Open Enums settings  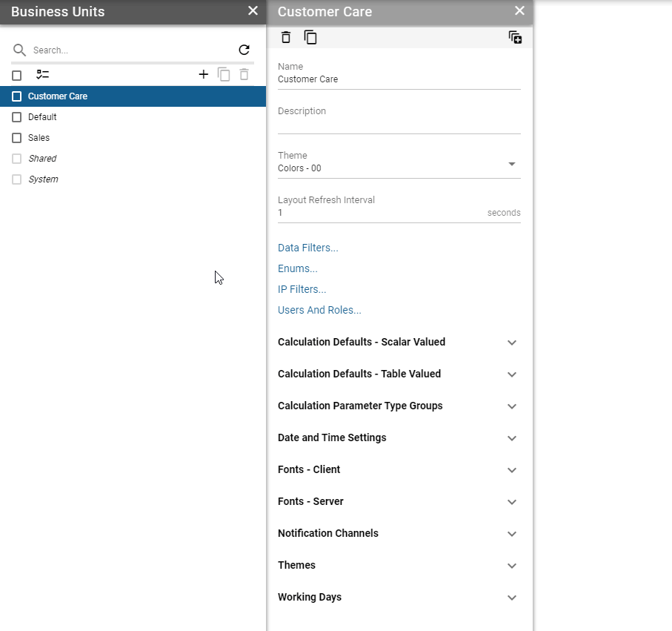pyautogui.click(x=297, y=268)
